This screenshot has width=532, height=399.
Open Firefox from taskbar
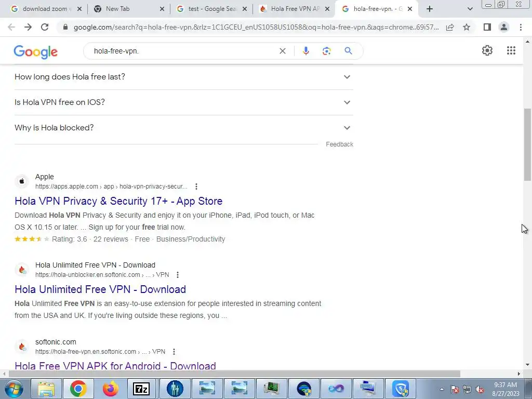pos(110,389)
